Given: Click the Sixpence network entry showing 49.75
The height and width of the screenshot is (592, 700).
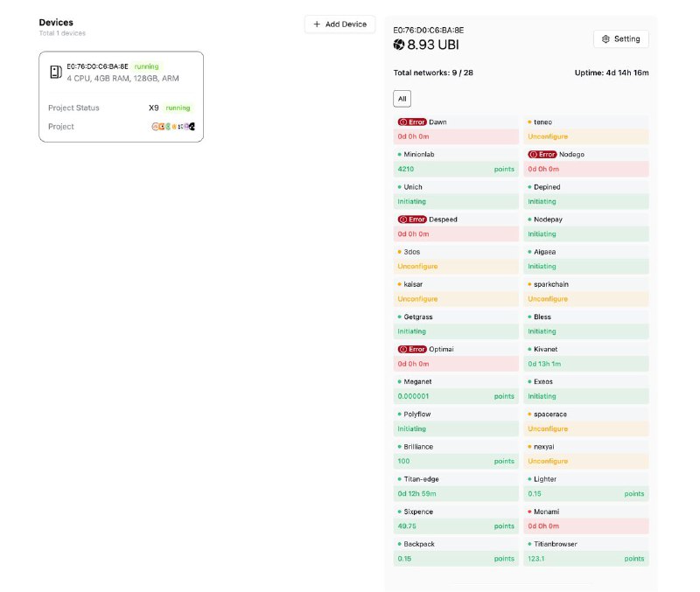Looking at the screenshot, I should coord(409,526).
